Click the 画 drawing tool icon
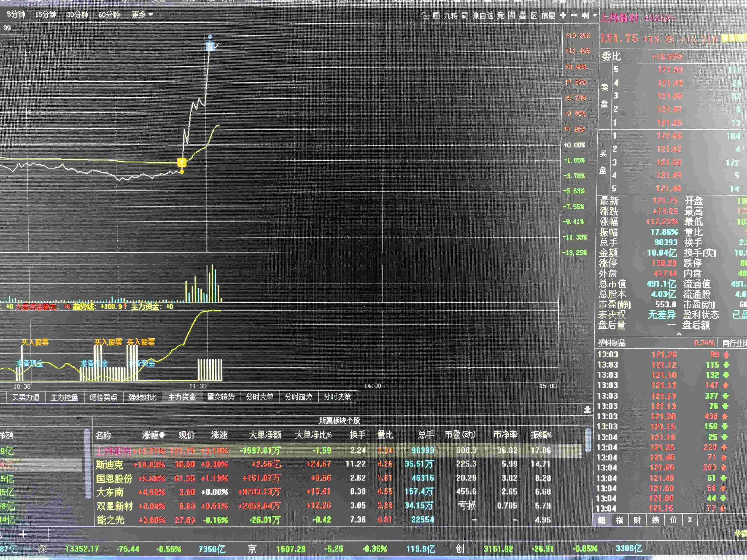747x560 pixels. point(436,15)
